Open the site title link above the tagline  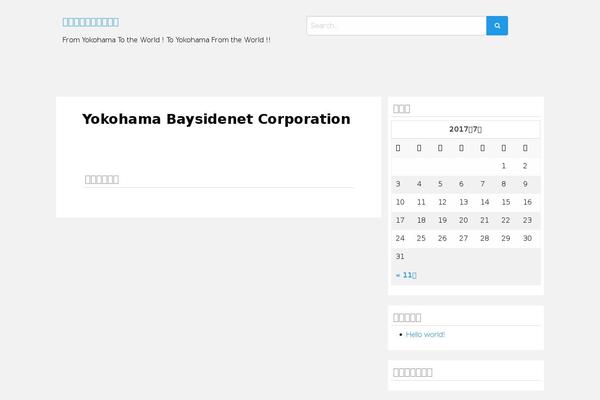point(91,22)
